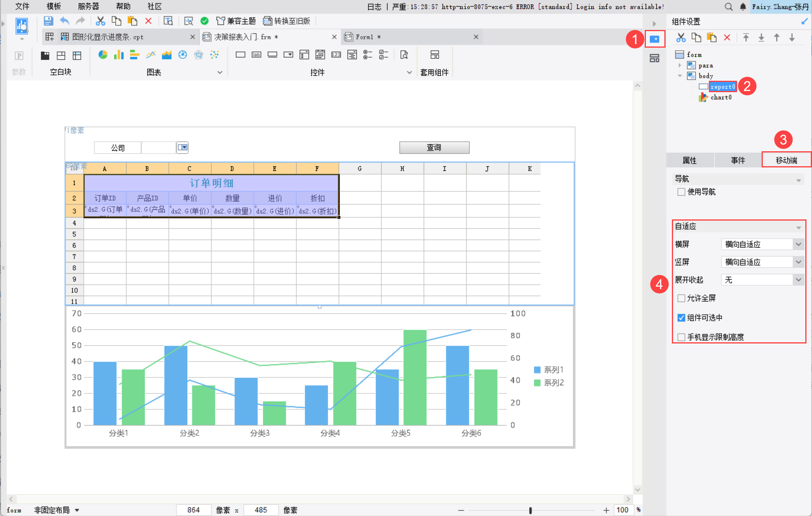Open the search magnifier icon at top right
The height and width of the screenshot is (516, 812).
click(729, 7)
